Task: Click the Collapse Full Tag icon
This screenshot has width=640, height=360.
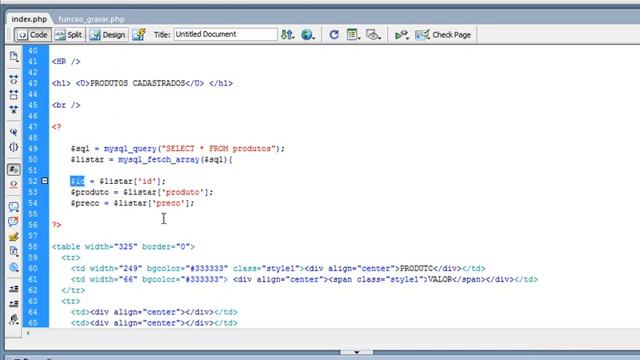Action: [13, 79]
